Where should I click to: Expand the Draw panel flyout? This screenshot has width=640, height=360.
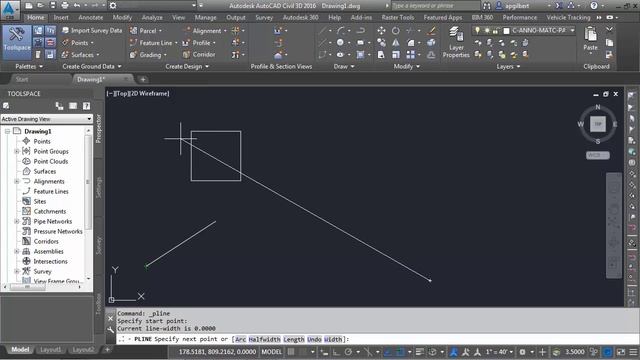pos(344,66)
